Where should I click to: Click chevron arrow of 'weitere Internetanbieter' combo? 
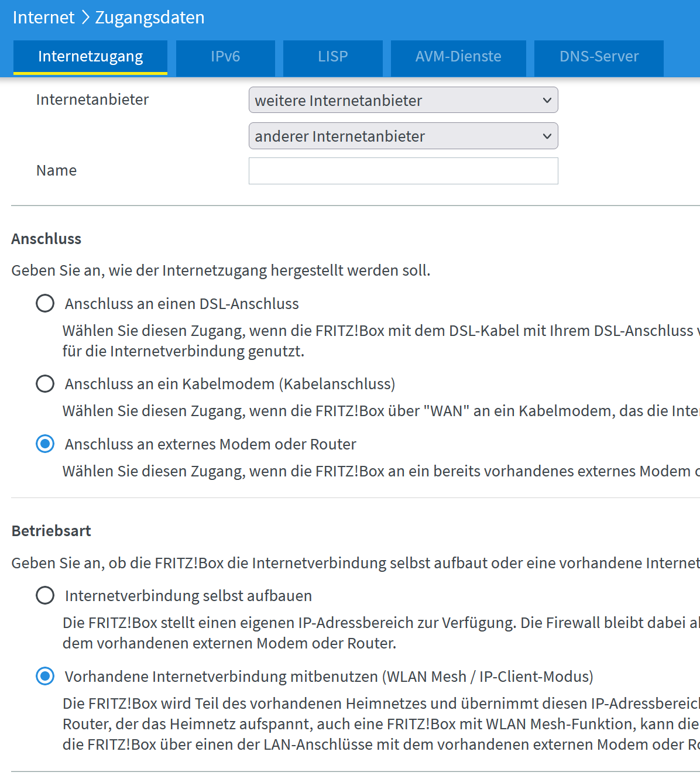click(x=547, y=100)
